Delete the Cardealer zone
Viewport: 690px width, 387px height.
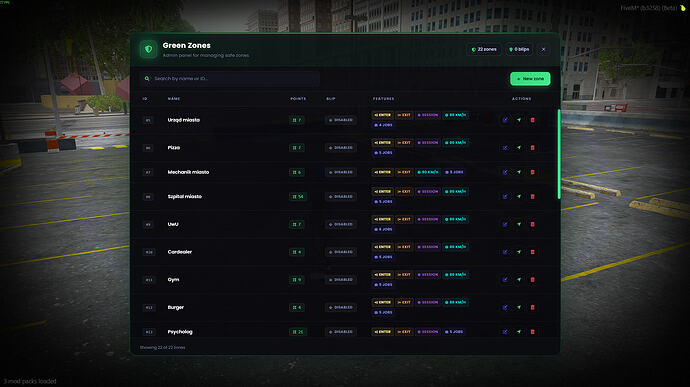(532, 252)
